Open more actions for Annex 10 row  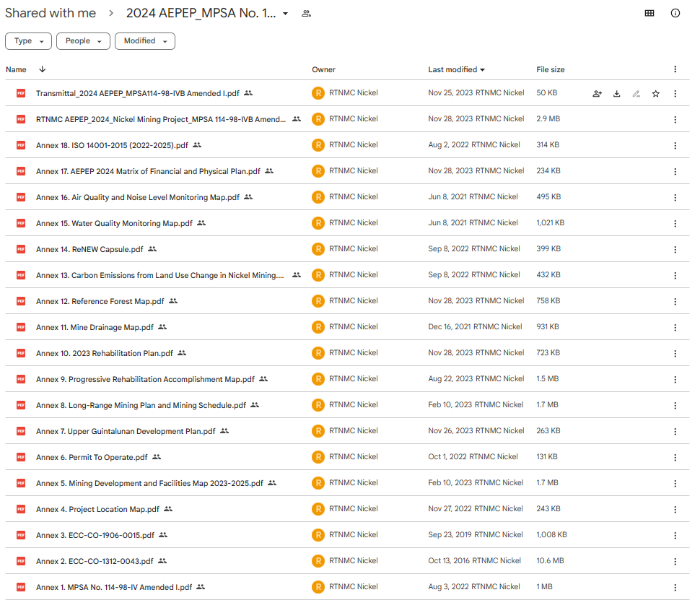[x=675, y=353]
